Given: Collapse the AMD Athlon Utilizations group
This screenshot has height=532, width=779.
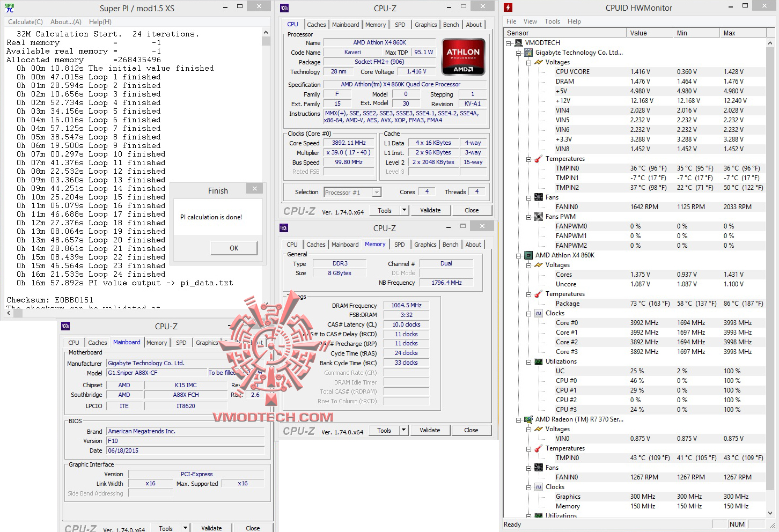Looking at the screenshot, I should (x=528, y=361).
